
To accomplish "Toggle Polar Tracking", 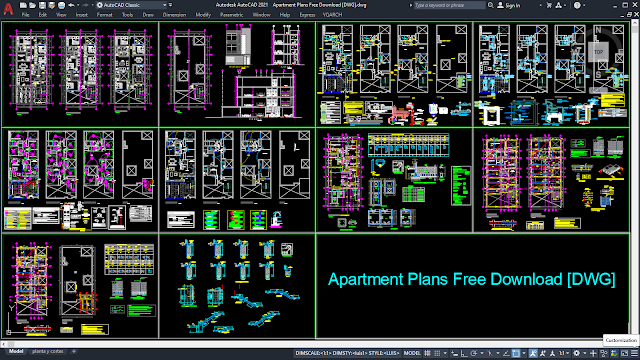I will (x=473, y=353).
